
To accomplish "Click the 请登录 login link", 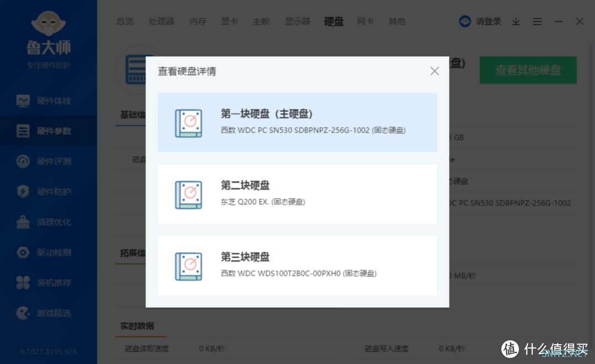I will pyautogui.click(x=489, y=21).
